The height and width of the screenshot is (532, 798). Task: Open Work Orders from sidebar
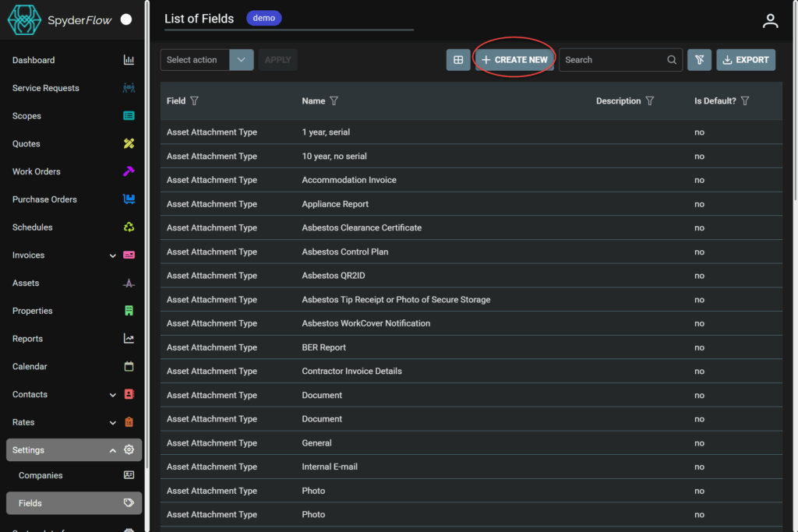(x=37, y=171)
